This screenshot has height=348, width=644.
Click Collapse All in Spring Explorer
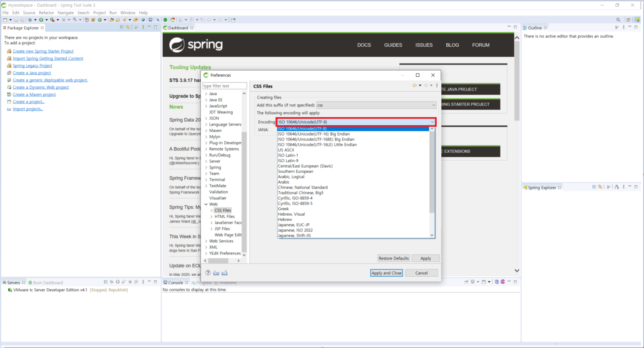tap(594, 187)
